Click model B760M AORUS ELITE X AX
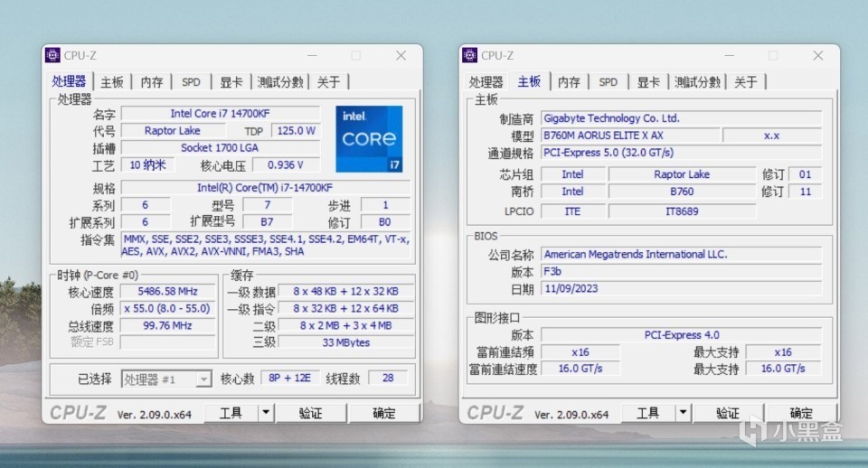 [630, 136]
